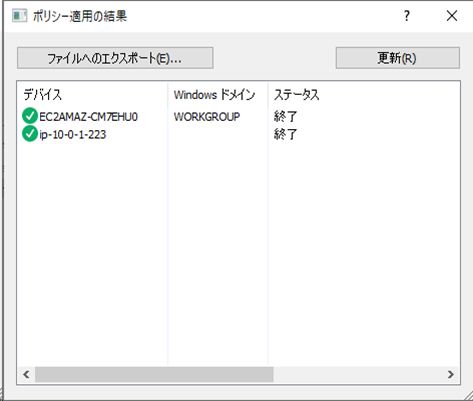
Task: Click the ファイルへのエクスポート(E)... button
Action: click(x=115, y=58)
